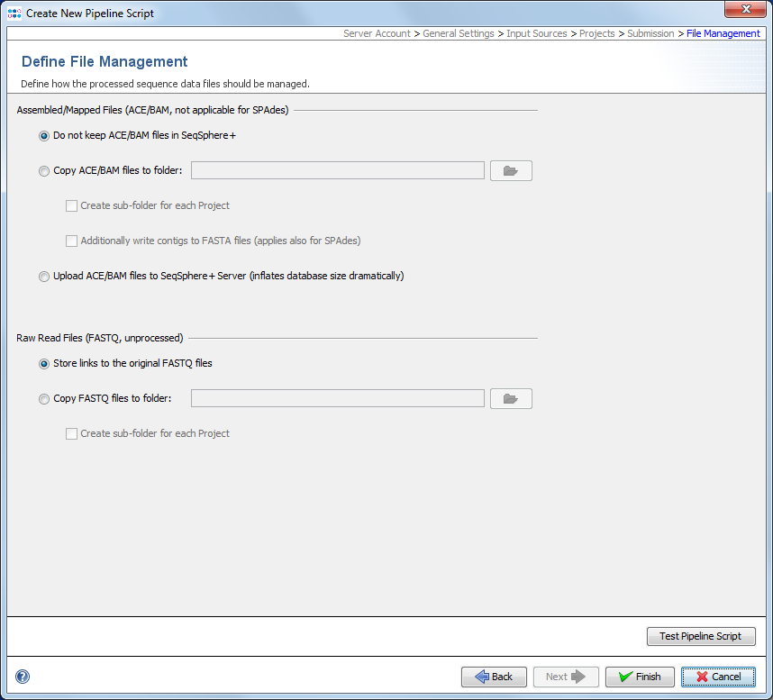
Task: Click the Test Pipeline Script button
Action: [x=701, y=636]
